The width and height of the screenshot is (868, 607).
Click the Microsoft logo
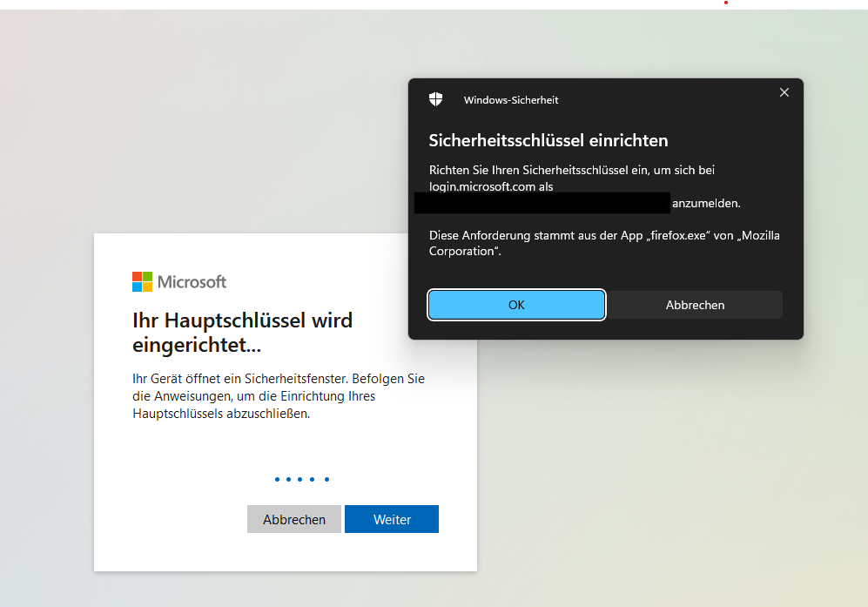pos(179,282)
